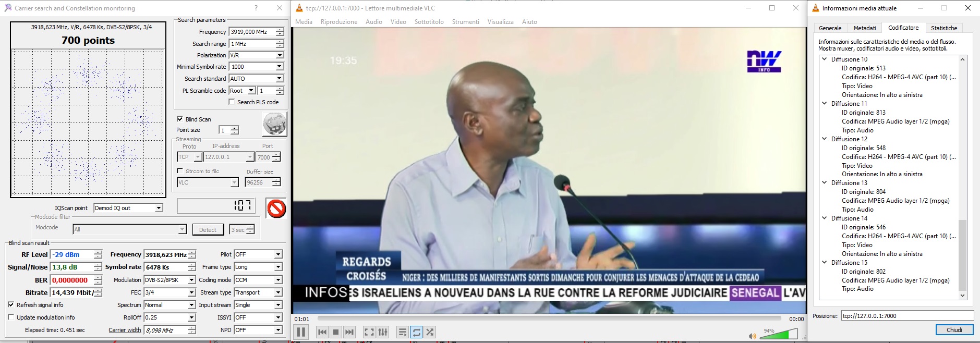980x343 pixels.
Task: Switch to Metadati tab
Action: [x=865, y=28]
